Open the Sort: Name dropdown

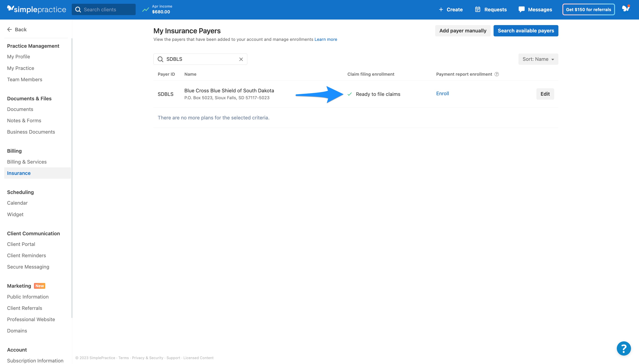pyautogui.click(x=538, y=59)
